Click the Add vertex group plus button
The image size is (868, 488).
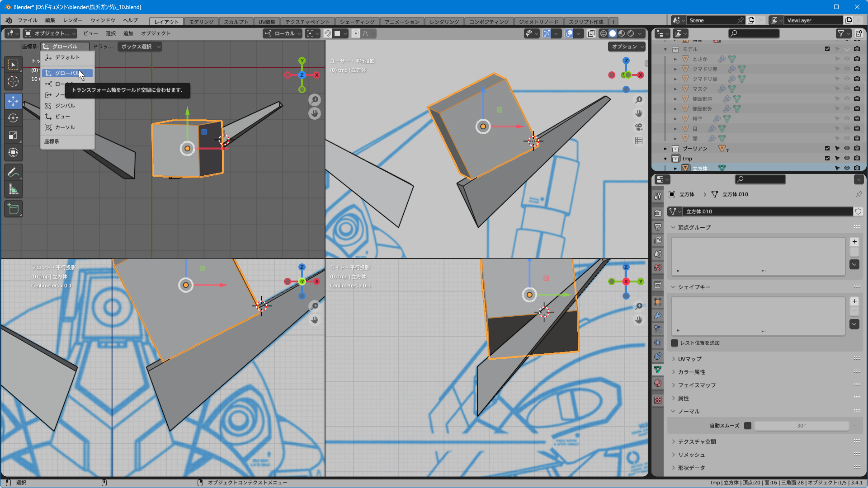point(854,242)
